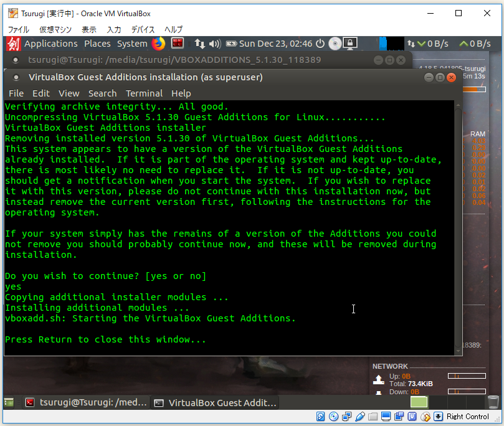Open the sound volume indicator
Image resolution: width=504 pixels, height=426 pixels.
[215, 44]
